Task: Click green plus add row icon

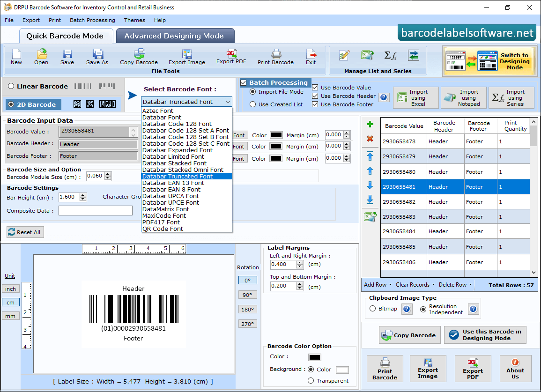Action: pos(370,124)
